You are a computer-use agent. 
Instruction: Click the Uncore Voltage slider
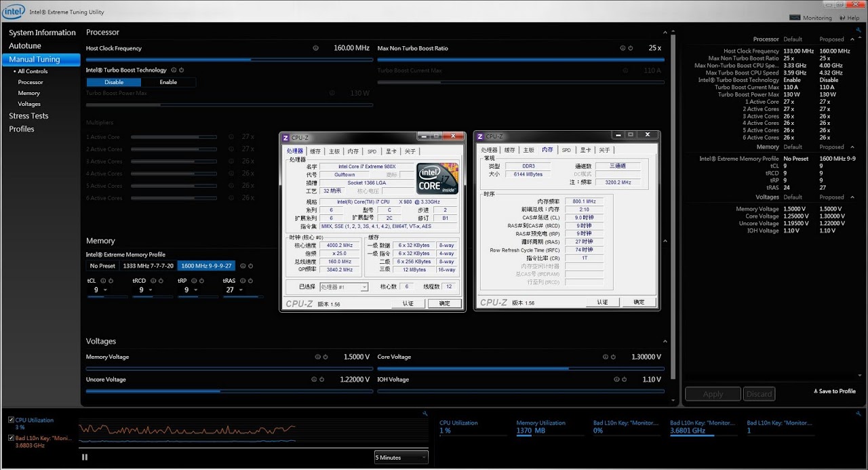point(229,391)
